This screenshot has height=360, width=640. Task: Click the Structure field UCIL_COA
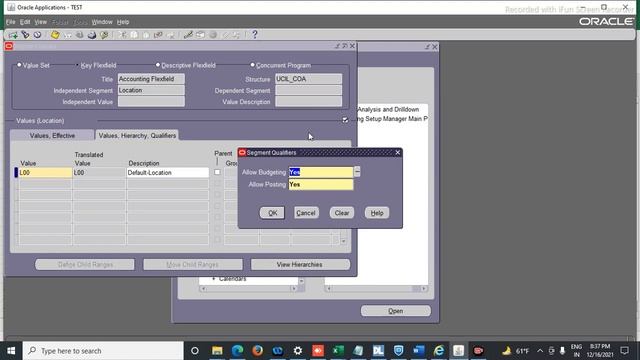point(308,79)
